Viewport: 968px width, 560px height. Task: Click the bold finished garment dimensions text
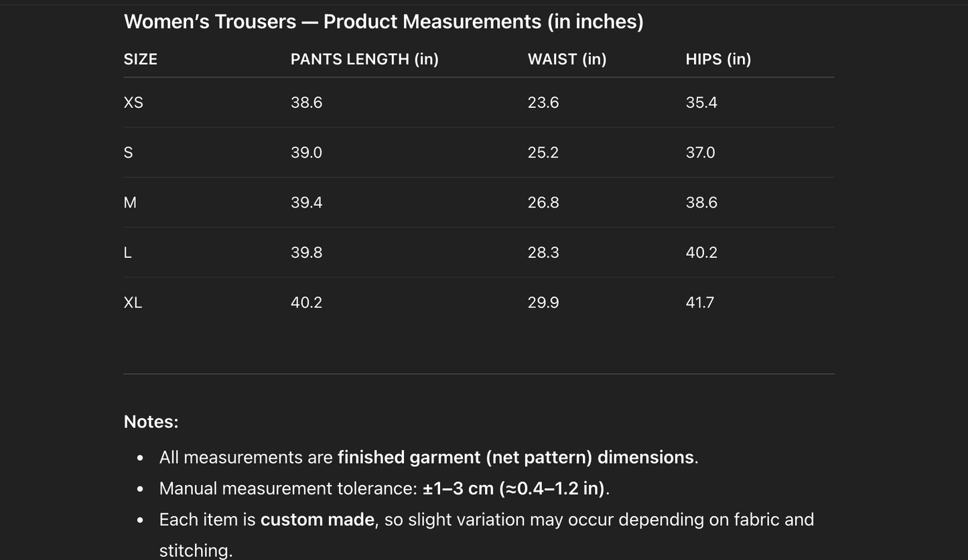pyautogui.click(x=515, y=457)
